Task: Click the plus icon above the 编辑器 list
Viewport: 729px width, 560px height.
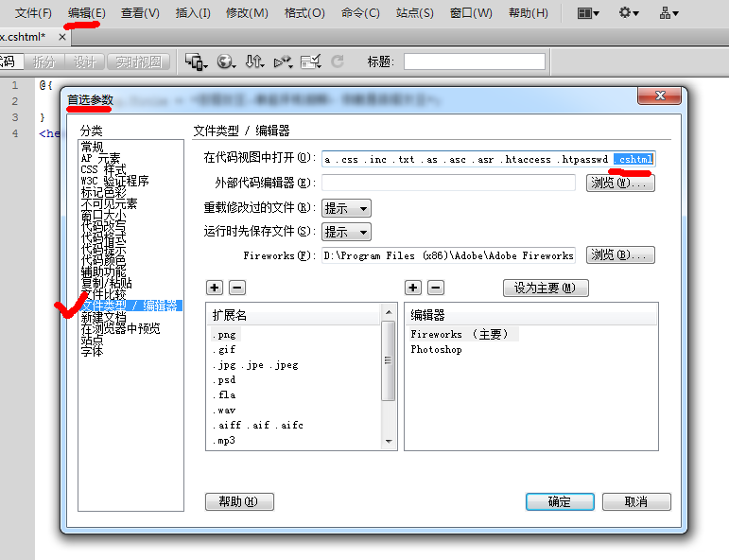Action: click(x=413, y=288)
